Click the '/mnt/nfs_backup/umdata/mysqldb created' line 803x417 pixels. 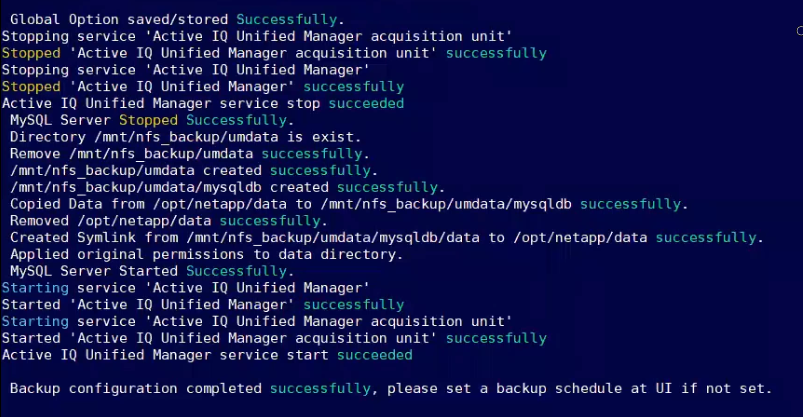[170, 187]
